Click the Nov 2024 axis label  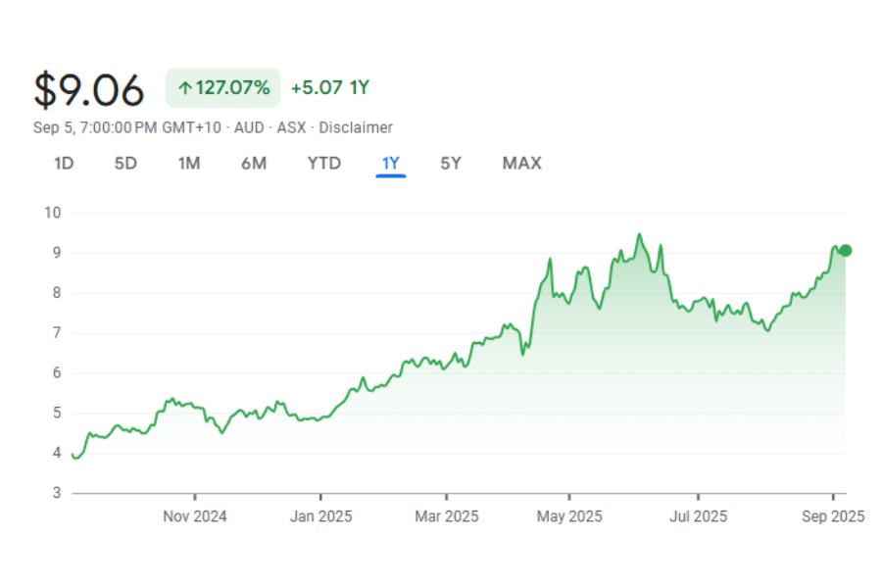click(x=194, y=516)
